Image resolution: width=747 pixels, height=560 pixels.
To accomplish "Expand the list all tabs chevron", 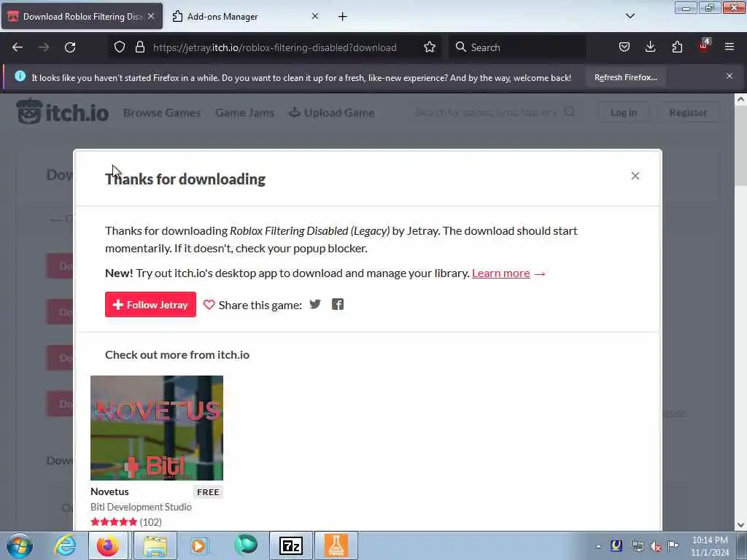I will 630,16.
